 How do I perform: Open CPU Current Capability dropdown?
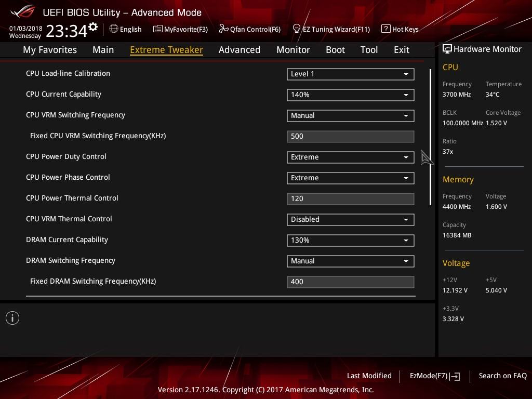pos(351,95)
